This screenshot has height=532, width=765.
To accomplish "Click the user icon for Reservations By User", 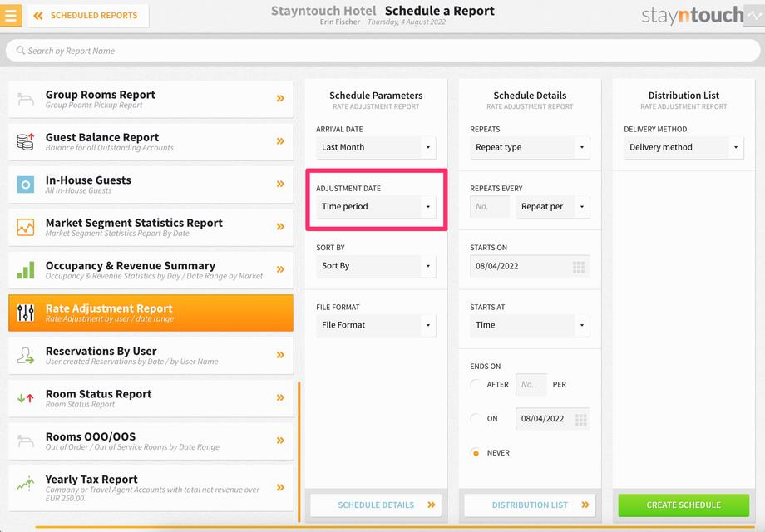I will point(26,356).
